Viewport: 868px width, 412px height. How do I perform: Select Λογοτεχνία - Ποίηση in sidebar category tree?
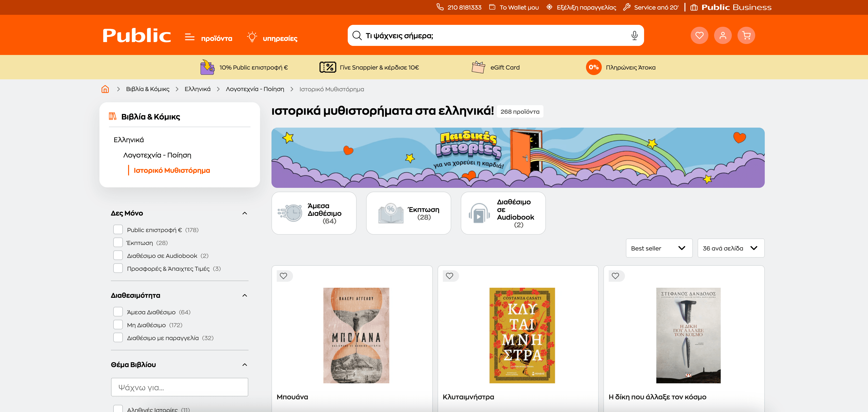click(157, 155)
